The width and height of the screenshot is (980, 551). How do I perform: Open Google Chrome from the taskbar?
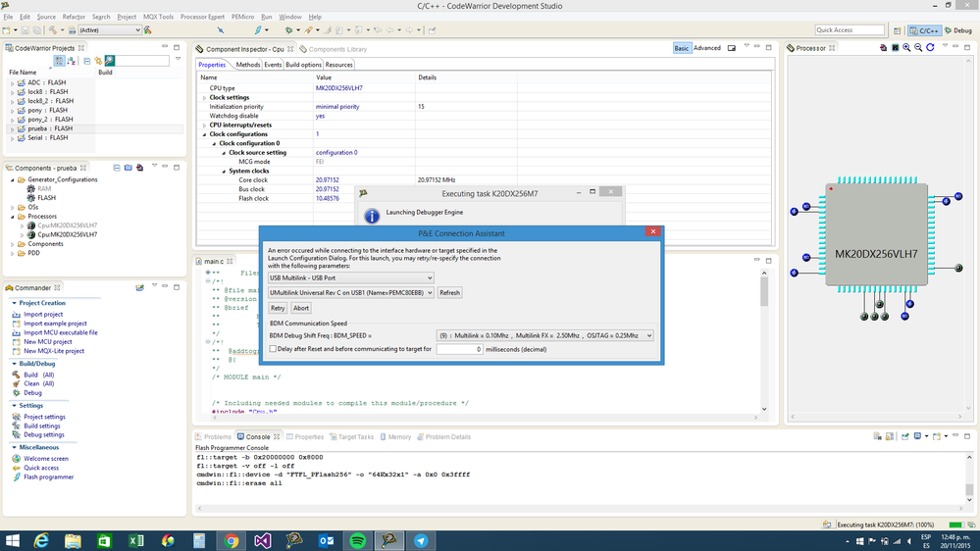pyautogui.click(x=232, y=541)
